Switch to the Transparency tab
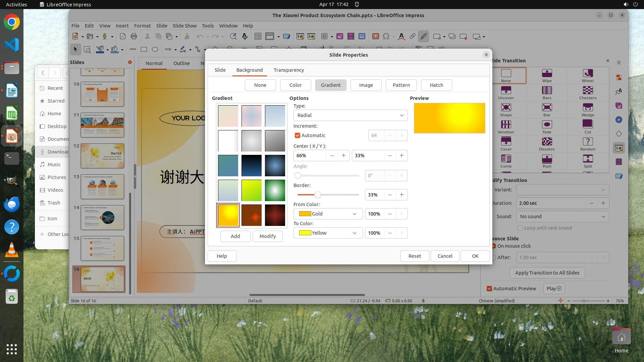 288,70
